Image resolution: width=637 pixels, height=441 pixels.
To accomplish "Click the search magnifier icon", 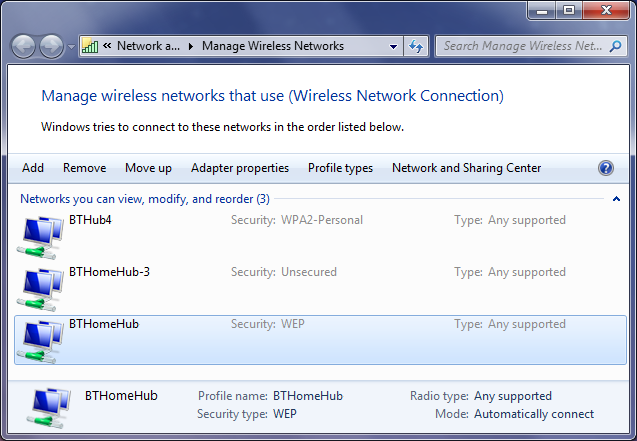I will [615, 46].
